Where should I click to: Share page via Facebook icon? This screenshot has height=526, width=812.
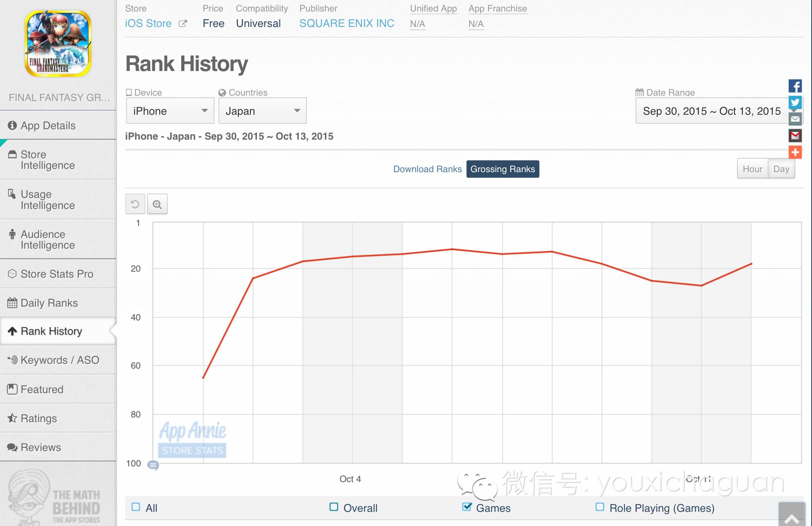click(x=795, y=86)
